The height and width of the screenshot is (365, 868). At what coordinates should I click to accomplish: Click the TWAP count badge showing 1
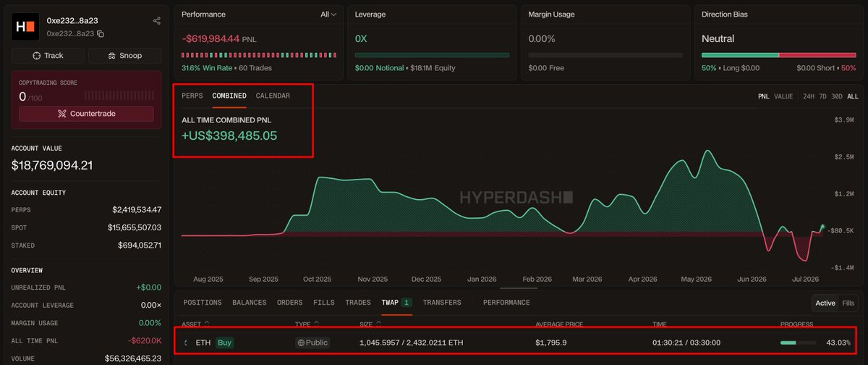[x=407, y=302]
